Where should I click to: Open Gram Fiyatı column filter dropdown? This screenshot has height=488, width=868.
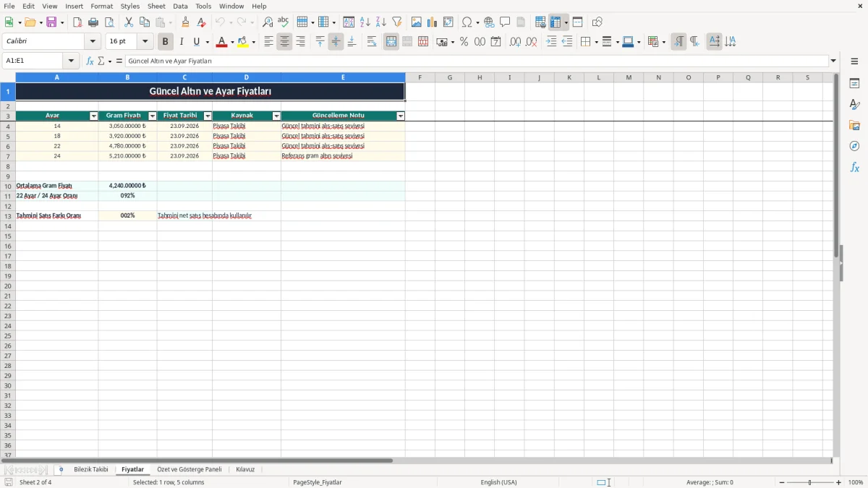point(152,116)
